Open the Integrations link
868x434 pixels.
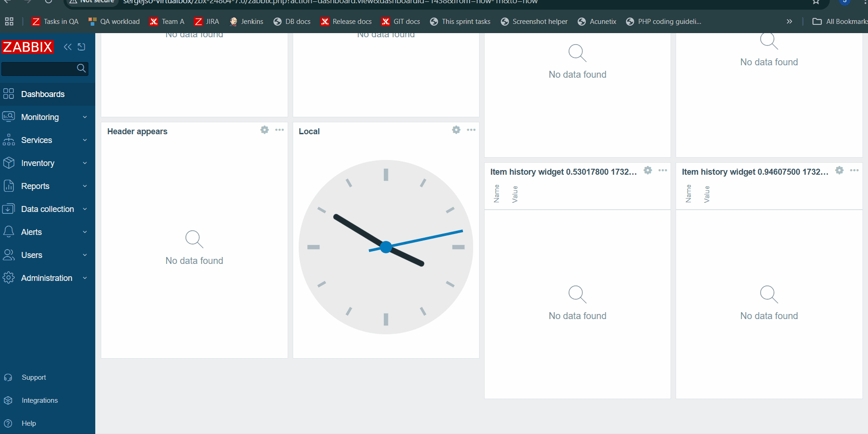[40, 400]
